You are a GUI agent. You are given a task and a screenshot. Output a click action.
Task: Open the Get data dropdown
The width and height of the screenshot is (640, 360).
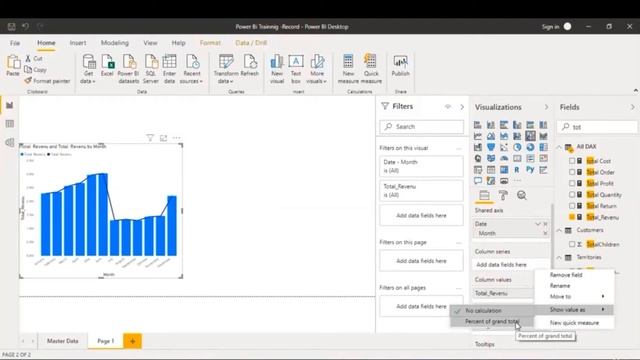88,77
